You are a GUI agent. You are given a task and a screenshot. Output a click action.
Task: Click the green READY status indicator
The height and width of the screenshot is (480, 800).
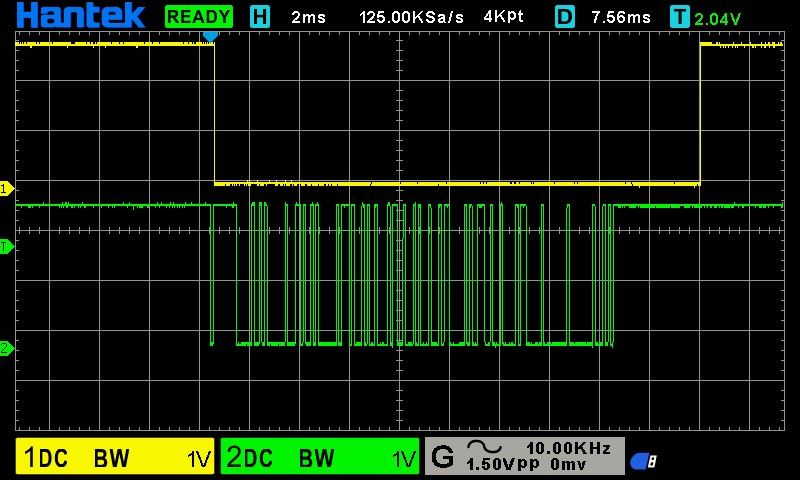(x=199, y=16)
